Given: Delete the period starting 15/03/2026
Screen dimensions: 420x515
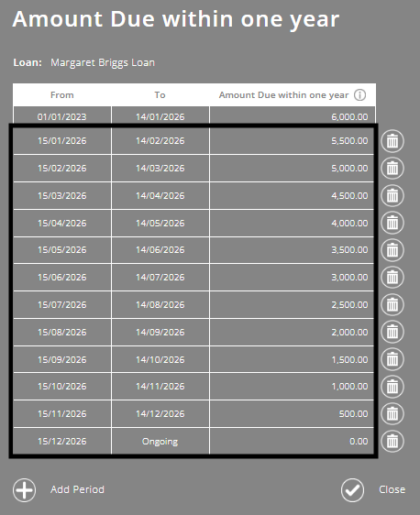Looking at the screenshot, I should (392, 196).
